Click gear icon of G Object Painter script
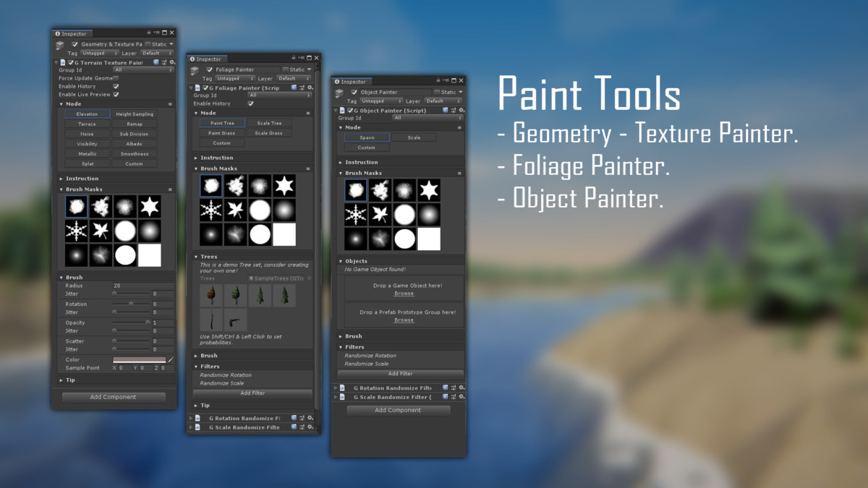Image resolution: width=868 pixels, height=488 pixels. pos(461,110)
